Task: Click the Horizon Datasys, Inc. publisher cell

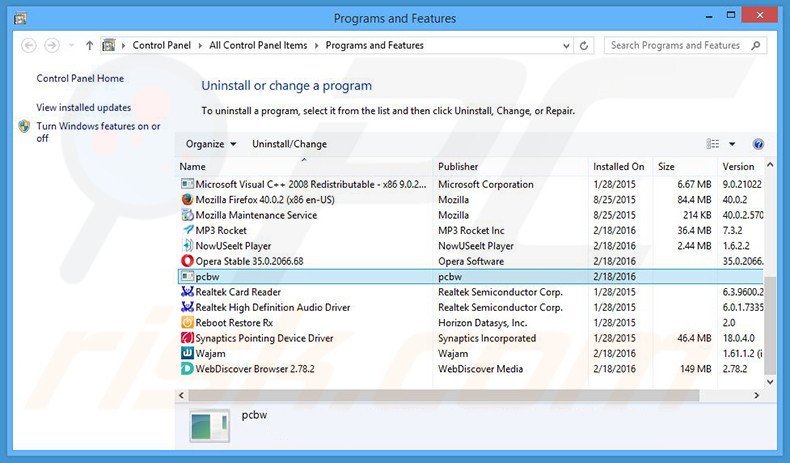Action: click(483, 323)
